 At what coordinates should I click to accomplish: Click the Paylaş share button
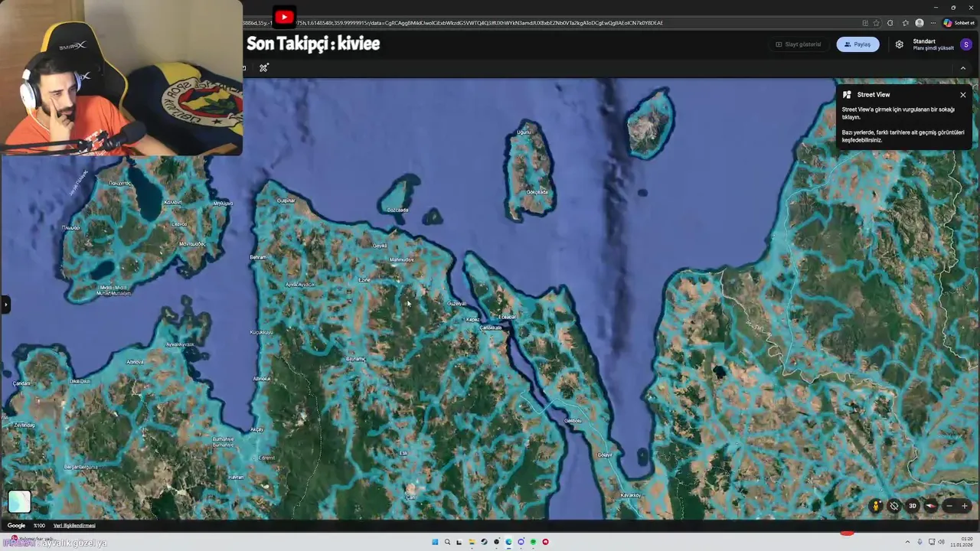click(857, 44)
